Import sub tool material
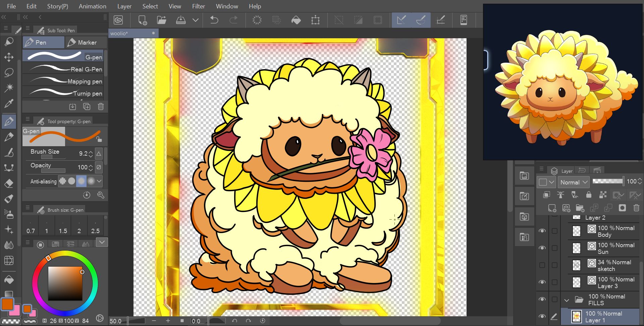 click(x=72, y=107)
